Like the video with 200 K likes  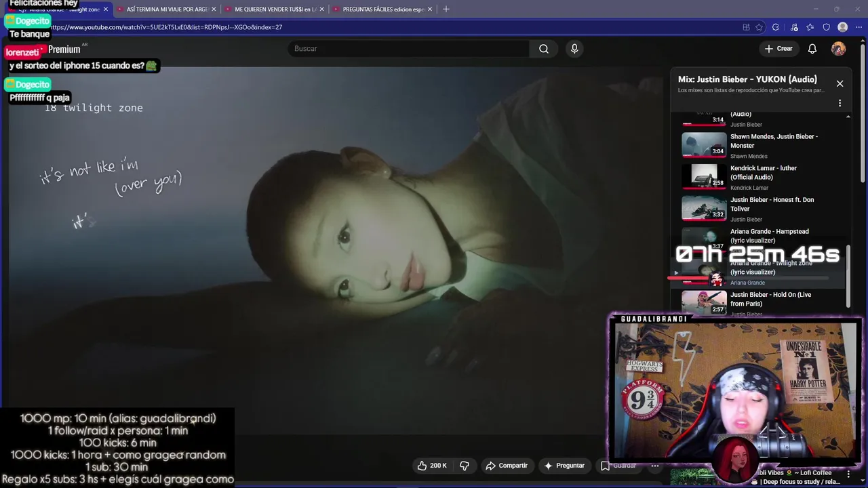coord(432,466)
